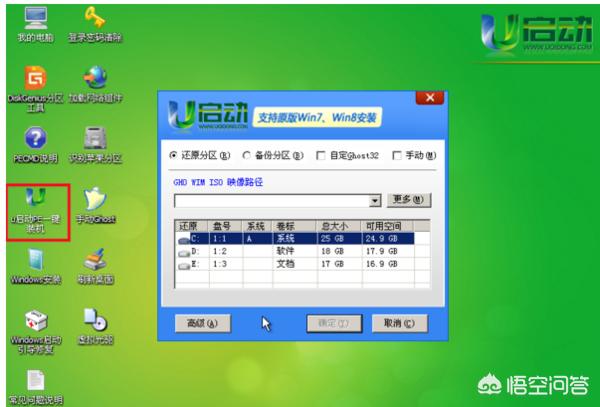Open the 加载网络组件 globe icon
600x407 pixels.
pos(95,78)
